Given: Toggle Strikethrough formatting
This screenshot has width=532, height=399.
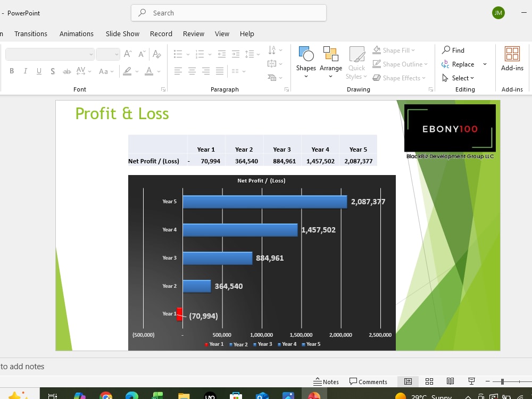Looking at the screenshot, I should (x=67, y=71).
